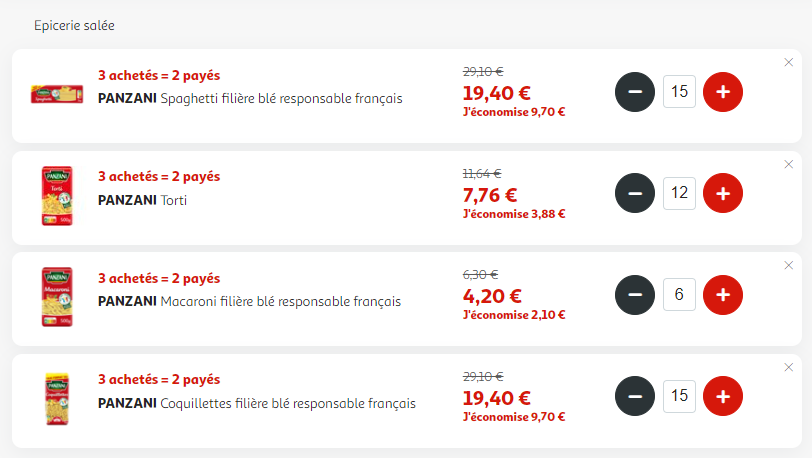This screenshot has height=458, width=812.
Task: Edit Spaghetti quantity field showing 15
Action: coord(679,92)
